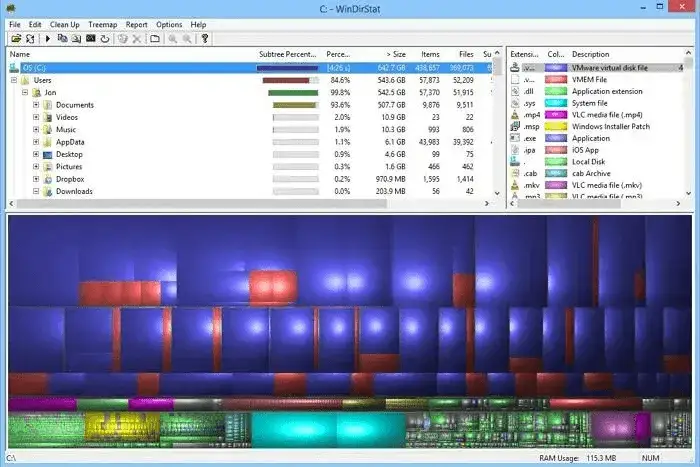Collapse the Users folder node
700x467 pixels.
pyautogui.click(x=14, y=80)
